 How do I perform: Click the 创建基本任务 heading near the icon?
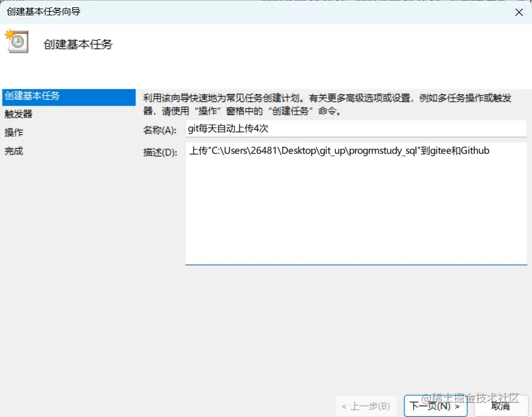click(78, 45)
